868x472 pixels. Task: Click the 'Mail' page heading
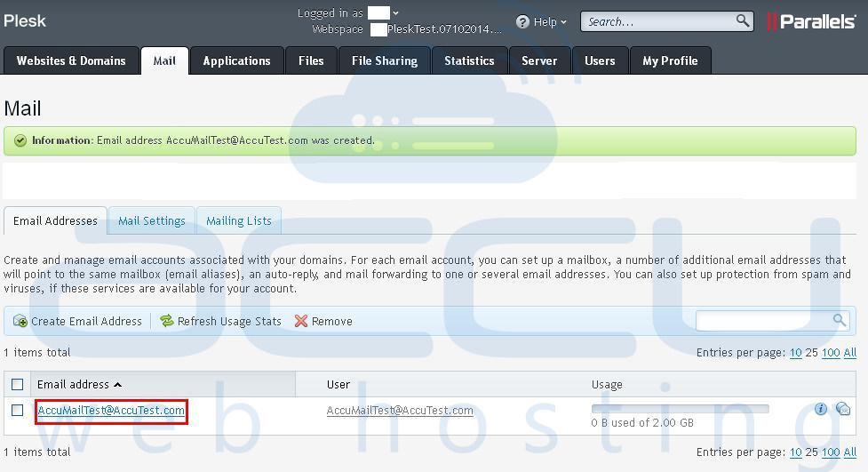23,108
